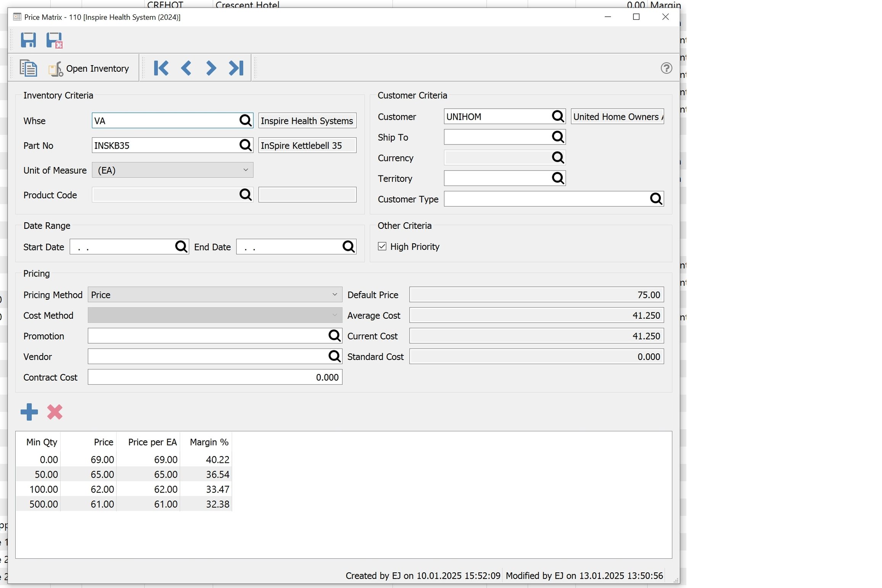
Task: Click the Part No lookup magnifier
Action: (x=245, y=145)
